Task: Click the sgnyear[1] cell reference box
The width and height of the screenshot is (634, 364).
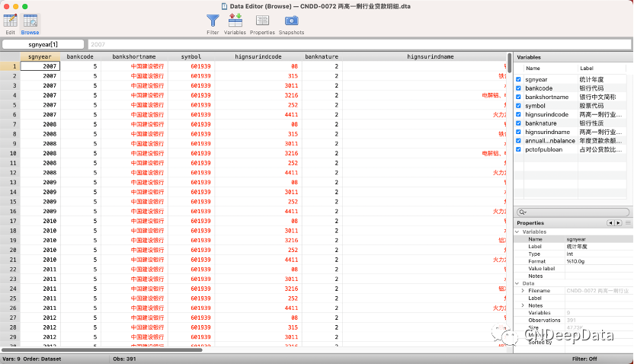Action: (x=43, y=44)
